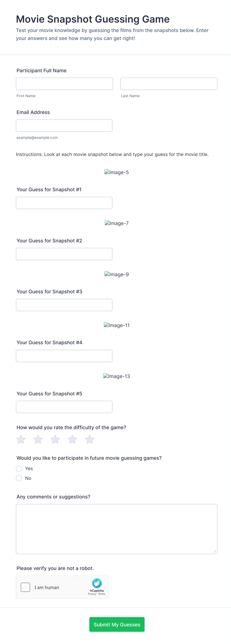Click the first difficulty rating star

(21, 439)
